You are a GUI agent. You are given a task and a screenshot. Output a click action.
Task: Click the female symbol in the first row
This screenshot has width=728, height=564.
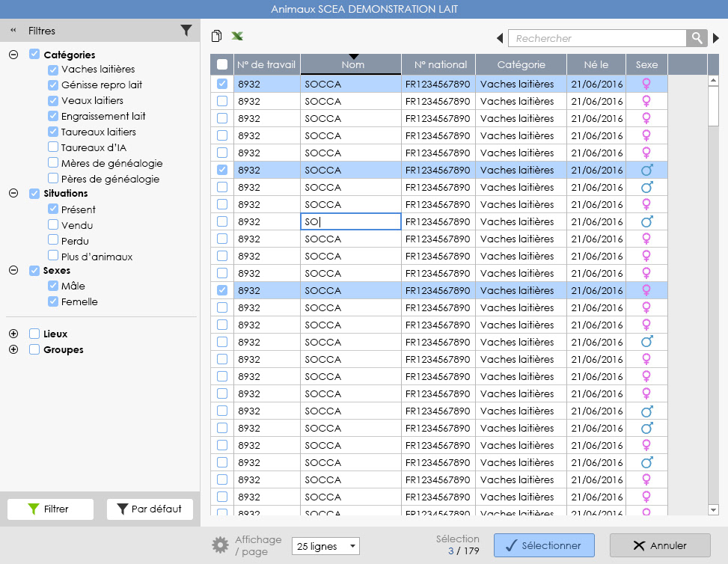click(x=646, y=84)
